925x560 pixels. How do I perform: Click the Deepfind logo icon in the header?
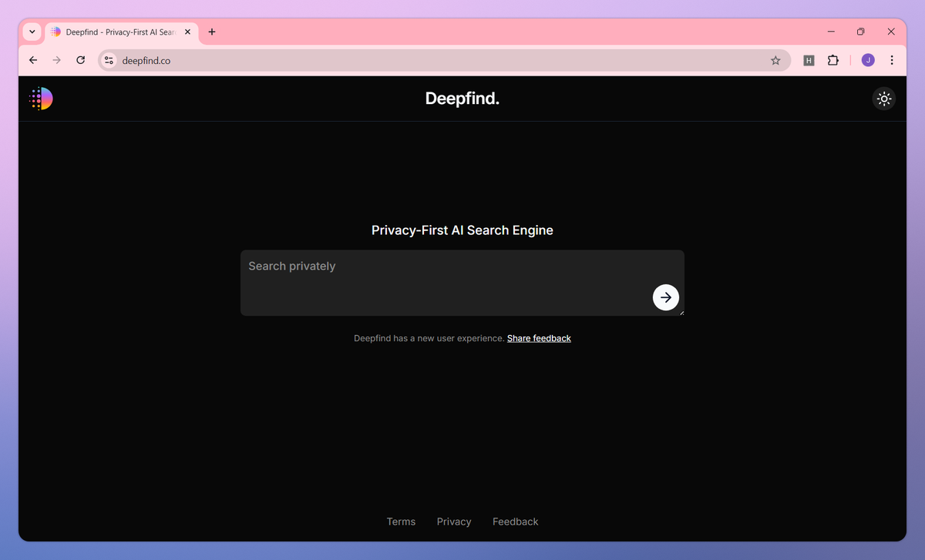41,99
